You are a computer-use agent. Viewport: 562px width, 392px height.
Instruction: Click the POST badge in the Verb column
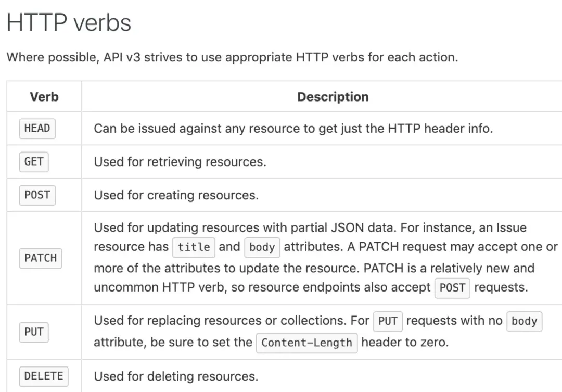pyautogui.click(x=37, y=195)
